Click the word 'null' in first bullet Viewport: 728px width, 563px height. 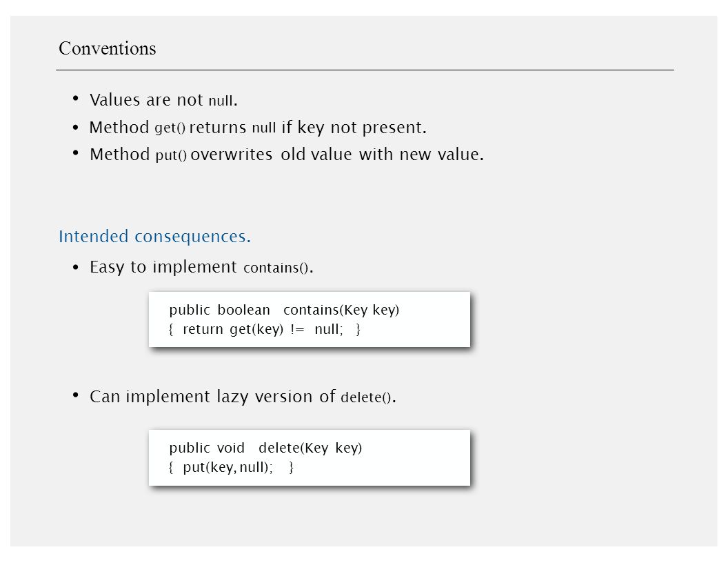pos(221,100)
